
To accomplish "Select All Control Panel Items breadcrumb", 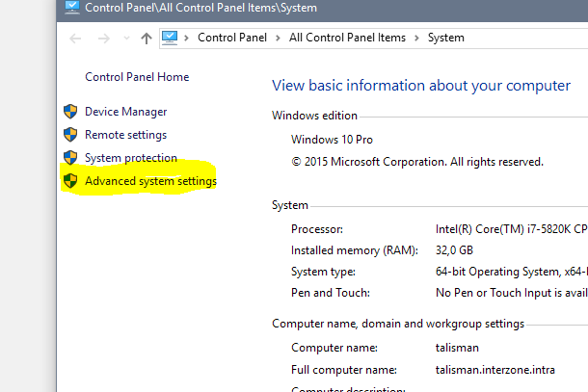I will (347, 38).
